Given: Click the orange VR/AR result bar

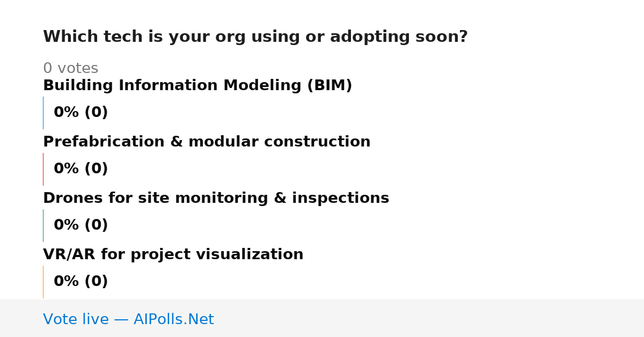Looking at the screenshot, I should click(43, 282).
